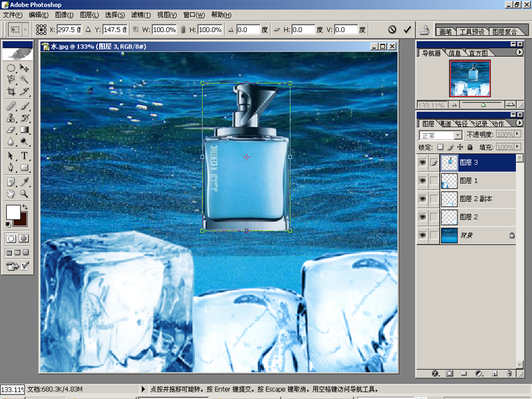Click the foreground color swatch

[13, 212]
